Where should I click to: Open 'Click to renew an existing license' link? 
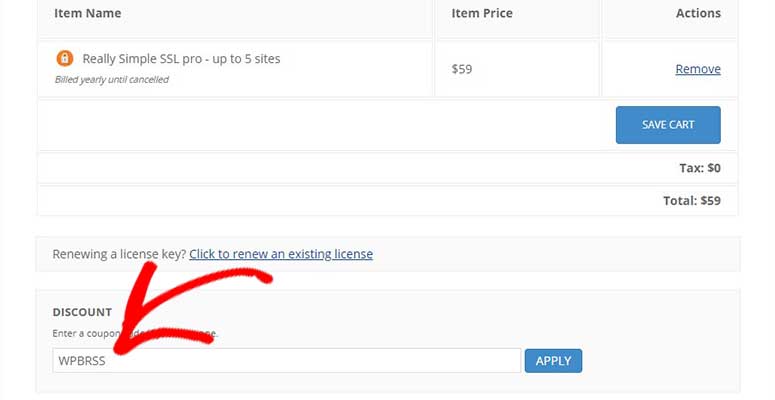coord(281,254)
